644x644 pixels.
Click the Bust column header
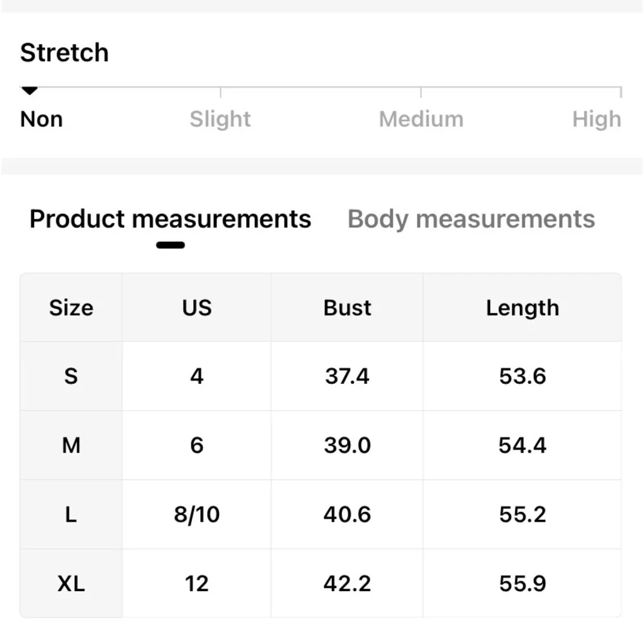pos(347,308)
